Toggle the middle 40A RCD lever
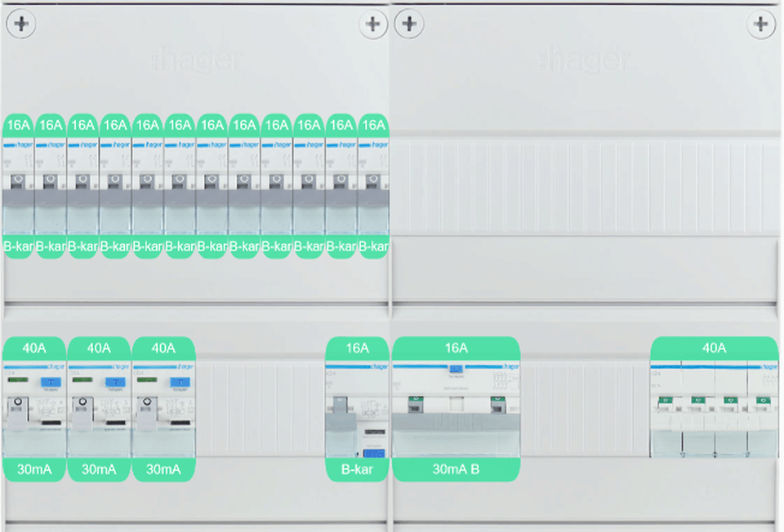Screen dimensions: 784x532 [x=82, y=412]
